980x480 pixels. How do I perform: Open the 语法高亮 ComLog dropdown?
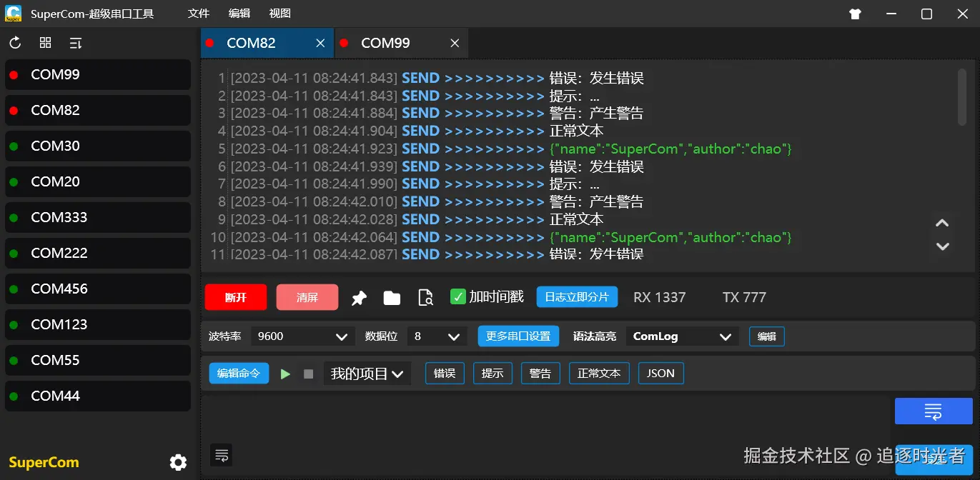pyautogui.click(x=682, y=336)
